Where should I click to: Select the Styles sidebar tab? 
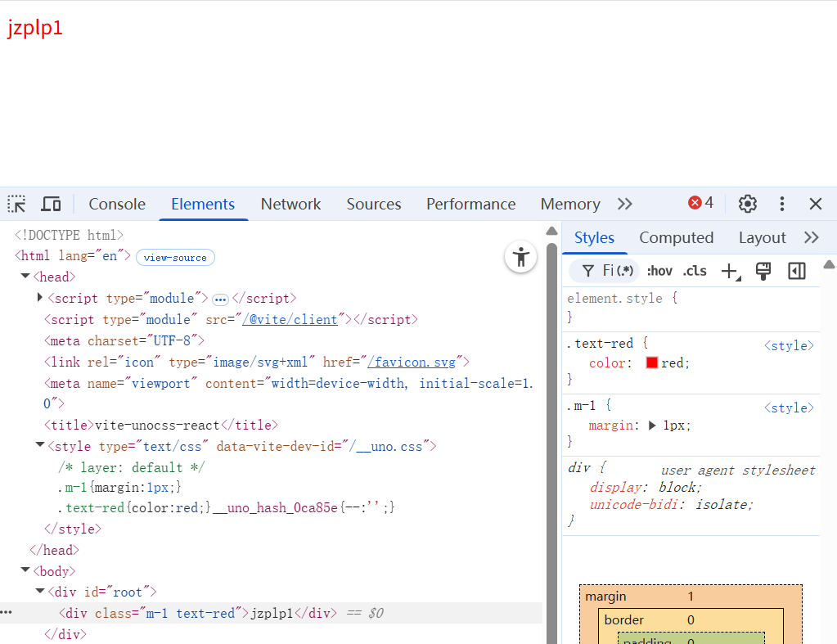tap(594, 237)
